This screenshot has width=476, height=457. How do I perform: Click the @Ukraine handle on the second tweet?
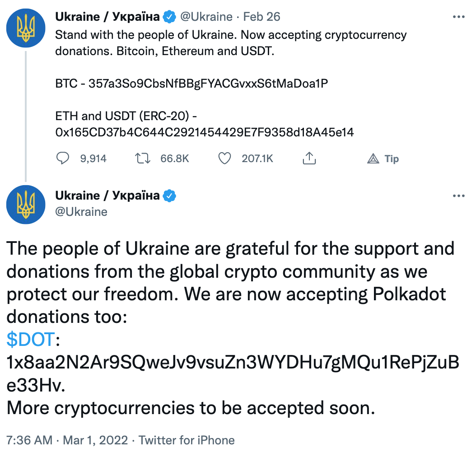[x=81, y=212]
